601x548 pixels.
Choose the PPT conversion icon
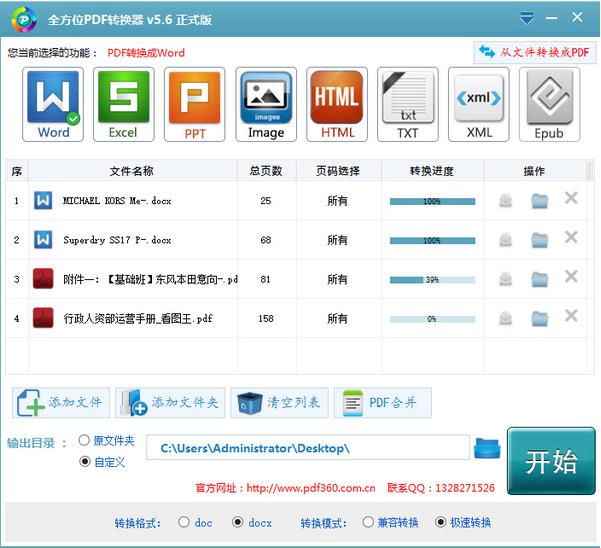click(194, 105)
